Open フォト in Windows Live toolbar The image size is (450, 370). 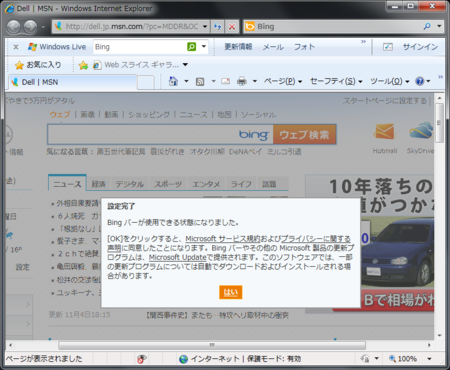(304, 47)
